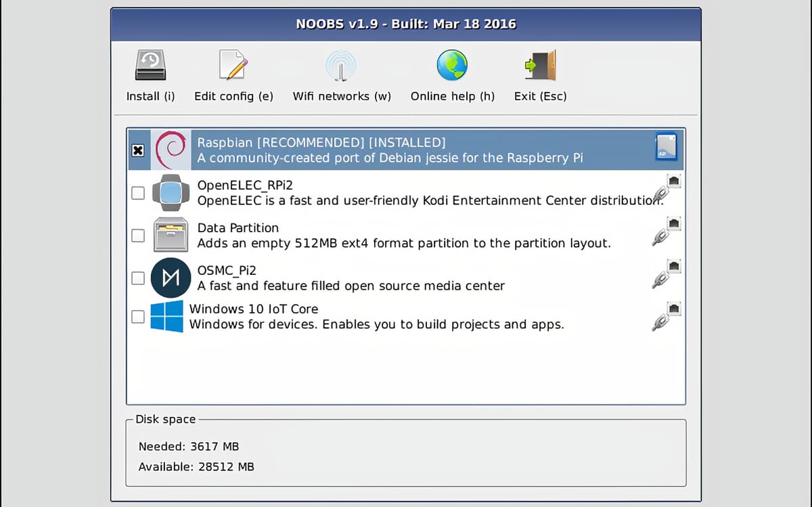Screen dimensions: 812x507
Task: Open Wifi networks antenna icon
Action: 341,66
